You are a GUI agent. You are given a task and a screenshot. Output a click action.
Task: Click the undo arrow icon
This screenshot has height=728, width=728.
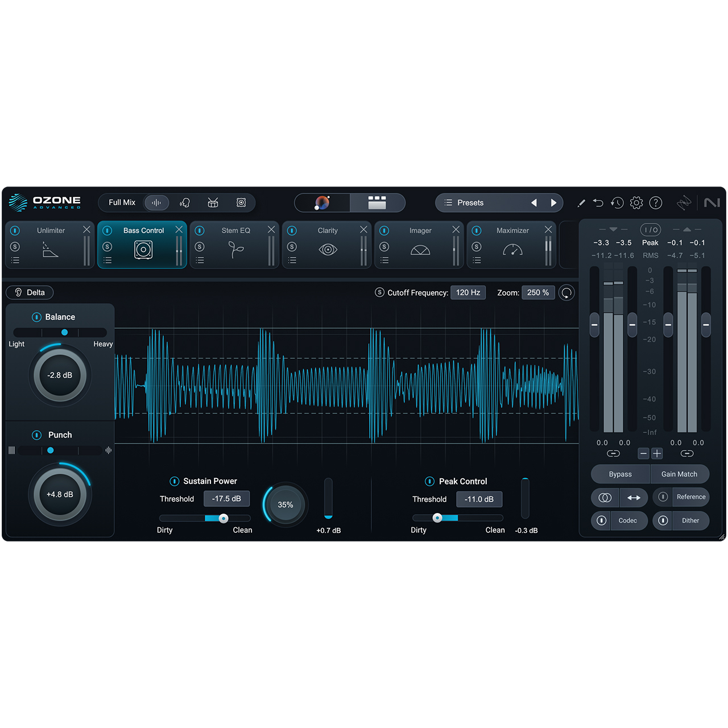click(598, 202)
